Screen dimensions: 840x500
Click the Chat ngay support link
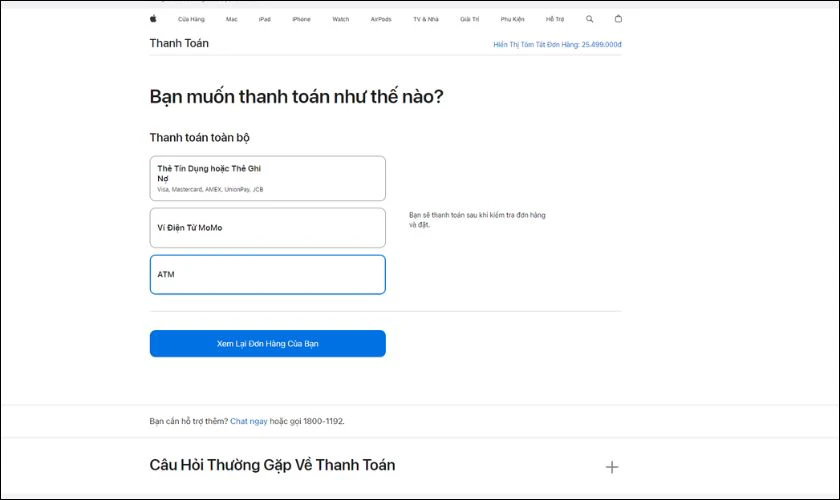[249, 421]
